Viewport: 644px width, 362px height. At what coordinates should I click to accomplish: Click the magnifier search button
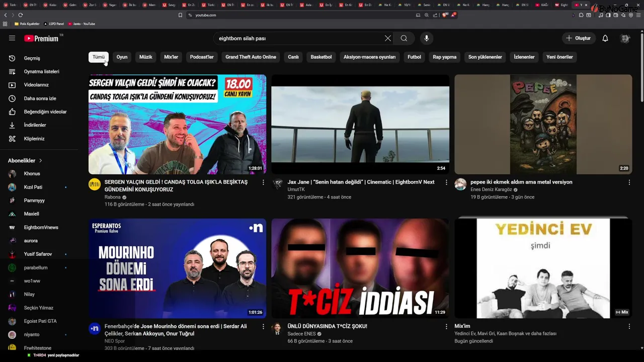(x=404, y=38)
